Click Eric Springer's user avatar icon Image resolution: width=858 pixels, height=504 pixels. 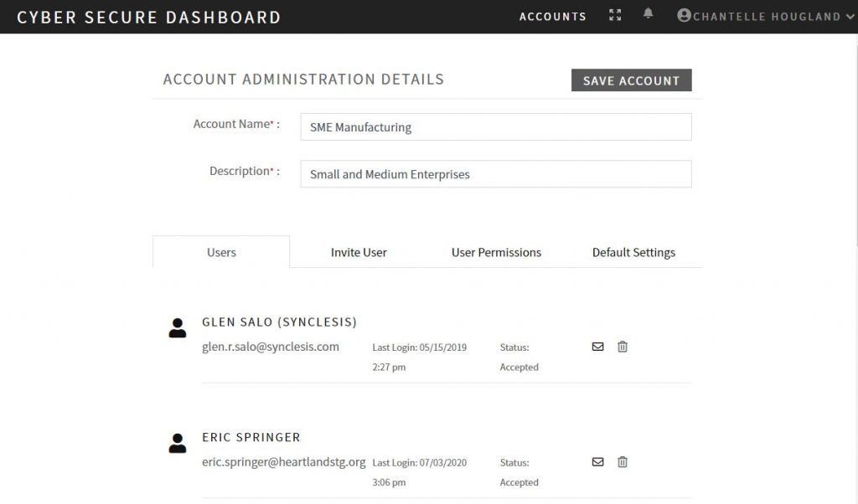click(x=178, y=444)
